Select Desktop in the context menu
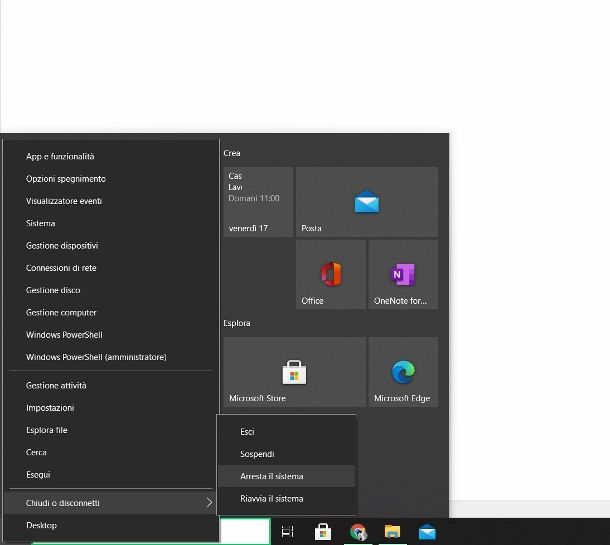Viewport: 610px width, 545px height. 111,526
